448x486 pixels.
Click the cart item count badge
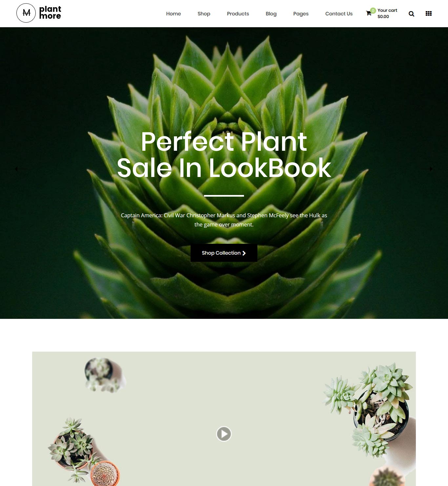pos(373,10)
